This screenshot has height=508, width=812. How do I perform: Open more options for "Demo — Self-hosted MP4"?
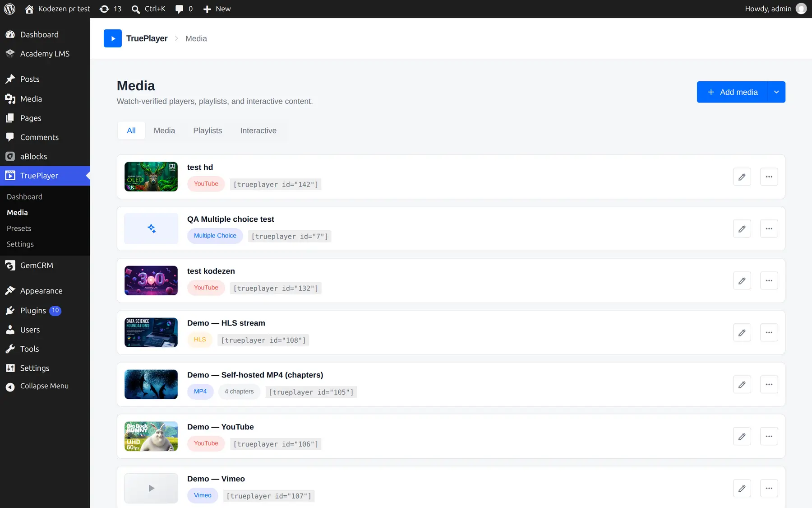click(x=769, y=385)
